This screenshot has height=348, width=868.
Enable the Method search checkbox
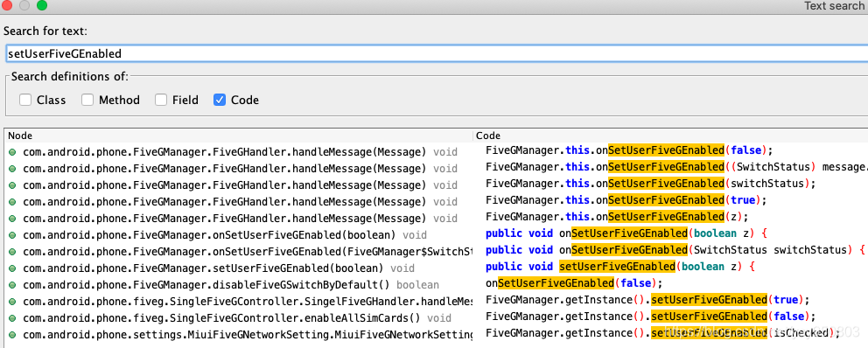click(x=87, y=101)
